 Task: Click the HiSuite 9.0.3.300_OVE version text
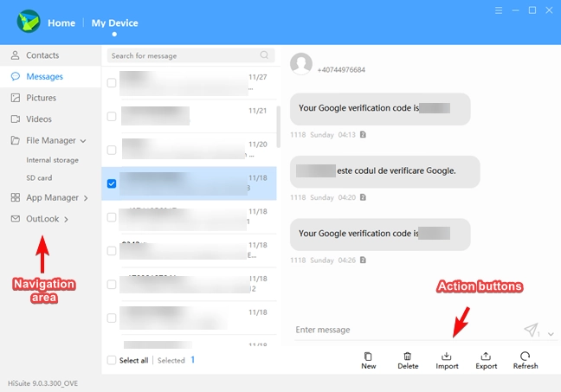[x=42, y=383]
